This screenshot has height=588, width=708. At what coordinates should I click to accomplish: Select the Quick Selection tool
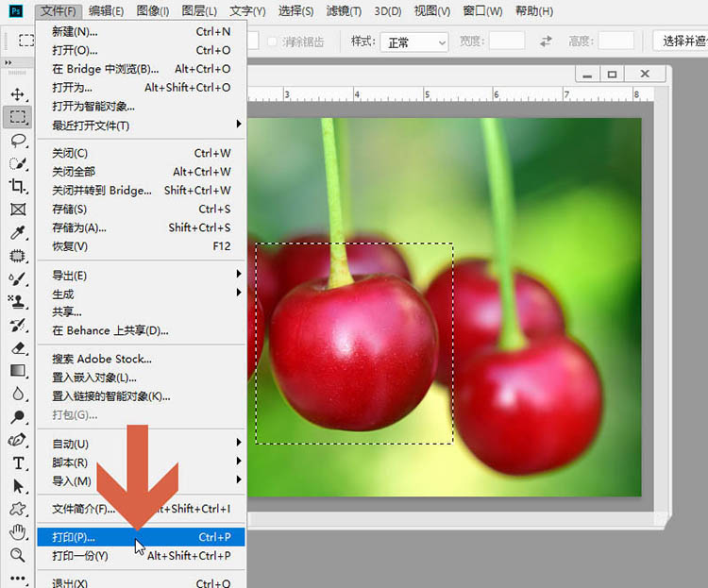click(18, 163)
